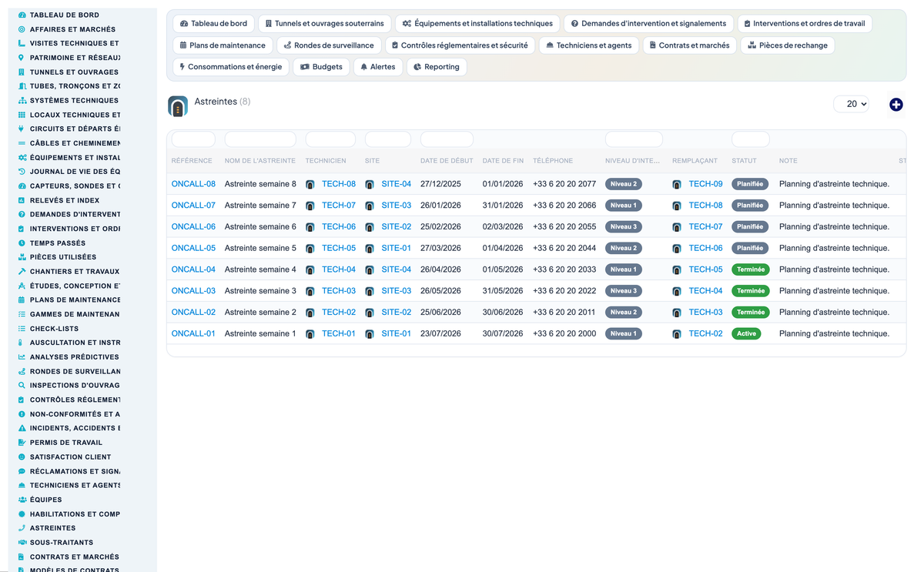Click the Patrimoine et réseaux pin icon
Image resolution: width=924 pixels, height=572 pixels.
22,58
